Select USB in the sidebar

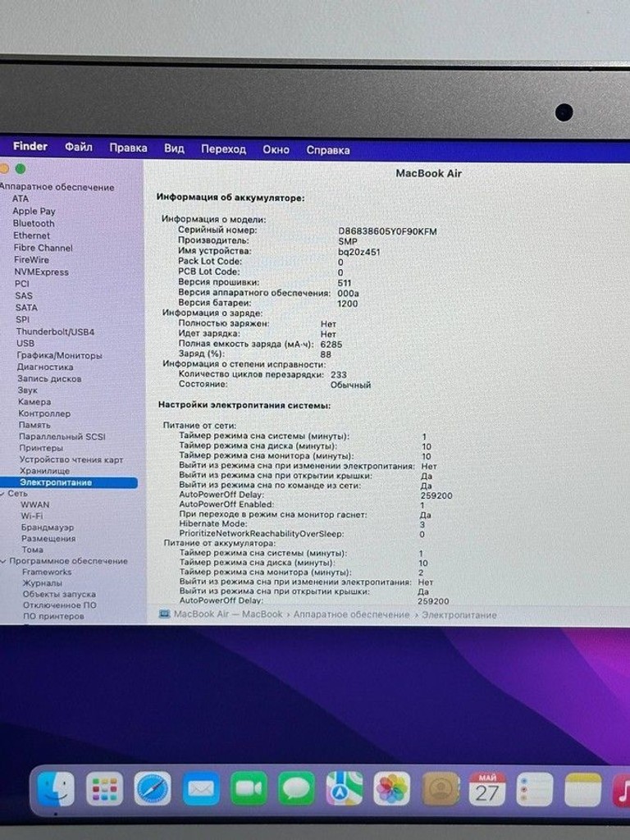click(25, 344)
